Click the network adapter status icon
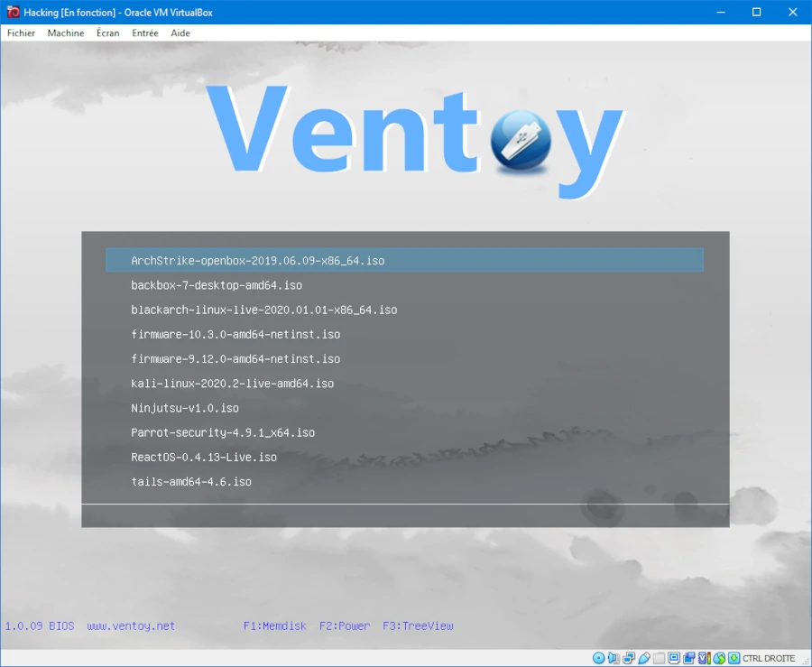812x667 pixels. click(629, 658)
